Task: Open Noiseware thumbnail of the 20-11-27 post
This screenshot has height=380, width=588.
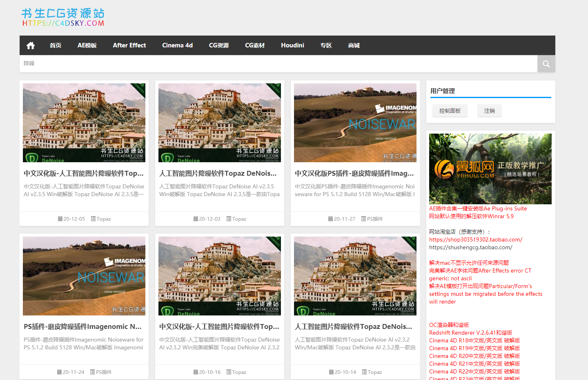Action: click(355, 123)
